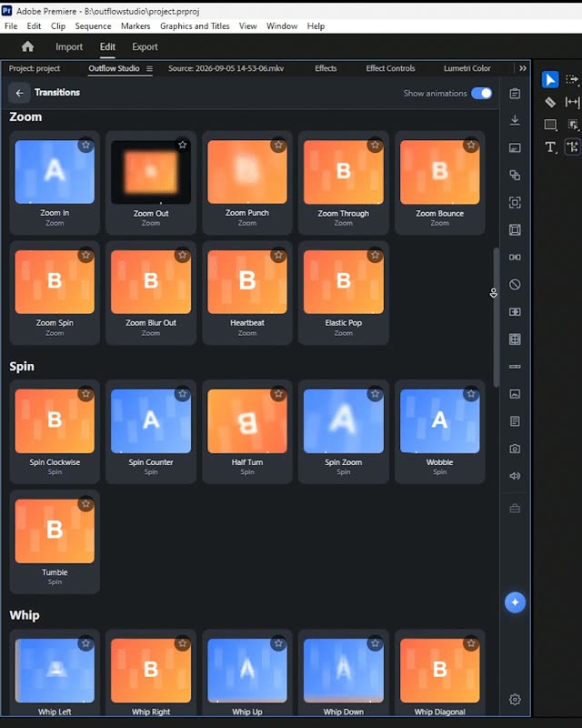Image resolution: width=582 pixels, height=728 pixels.
Task: Click the focus frame brackets icon in sidebar
Action: pyautogui.click(x=515, y=202)
